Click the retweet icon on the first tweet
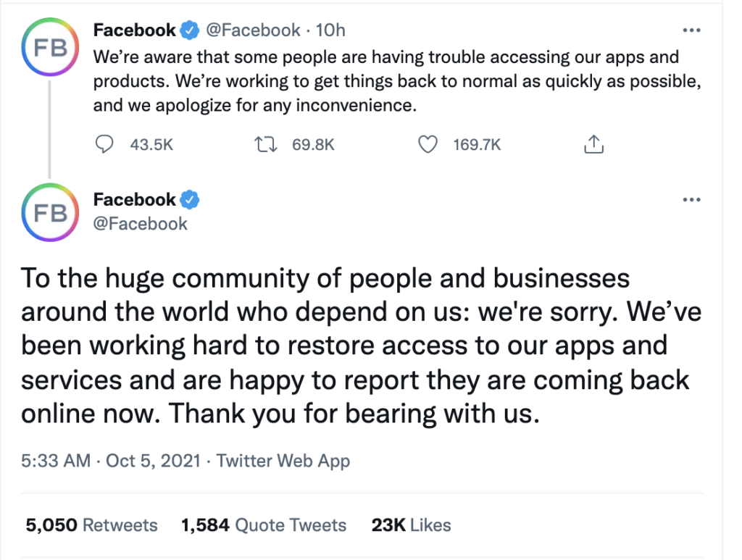The height and width of the screenshot is (560, 742). point(268,145)
